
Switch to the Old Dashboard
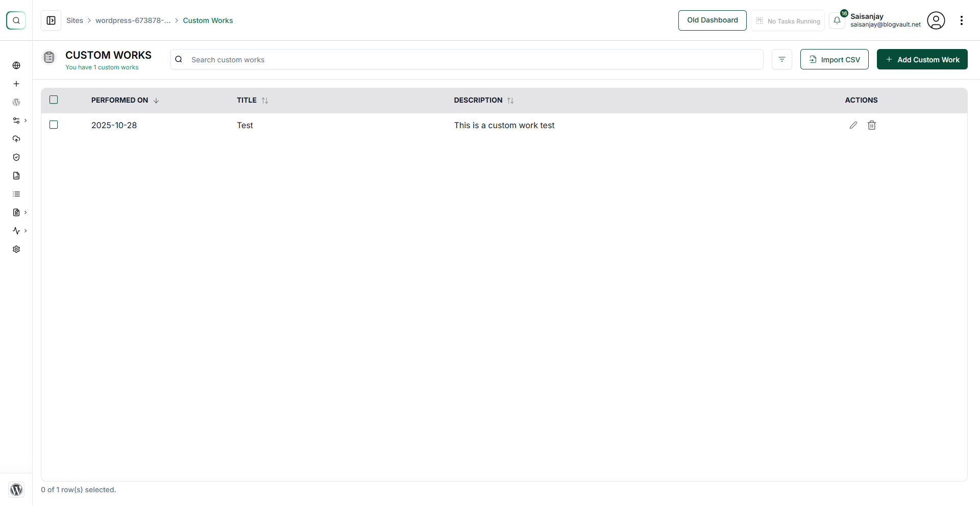click(x=712, y=20)
